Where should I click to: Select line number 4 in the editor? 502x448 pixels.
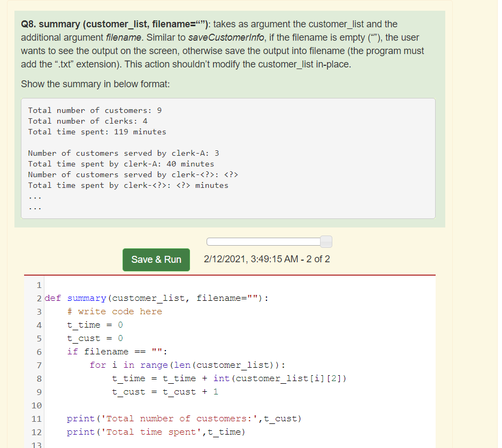(x=39, y=325)
